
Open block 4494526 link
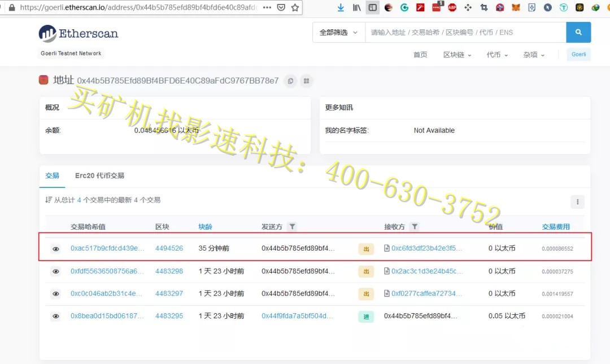[x=169, y=248]
